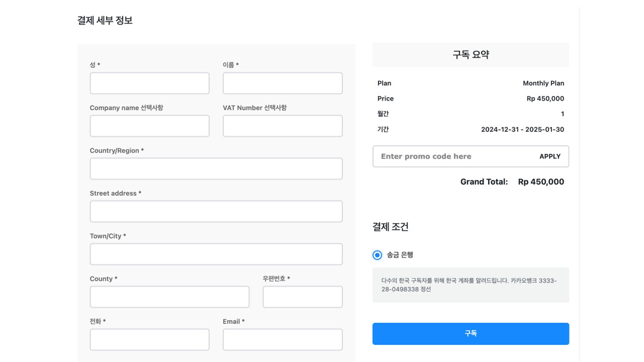Image resolution: width=644 pixels, height=362 pixels.
Task: Click the 카카오뱅크 bank account info box
Action: click(470, 285)
